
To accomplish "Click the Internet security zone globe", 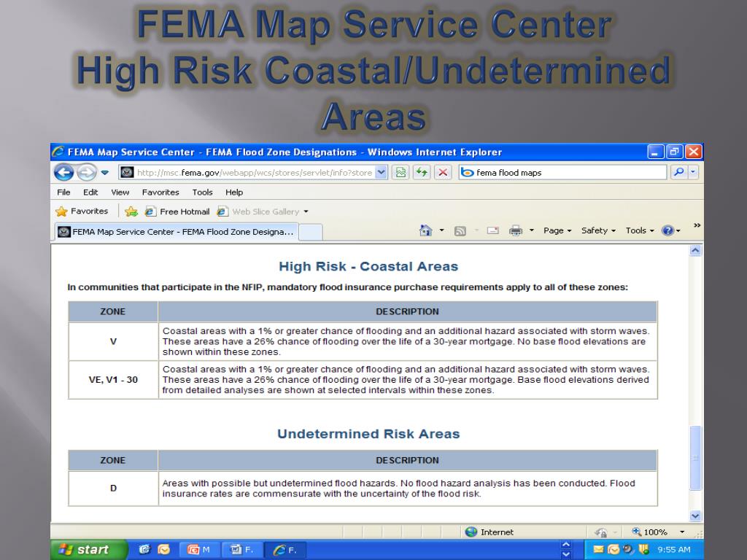I will point(471,532).
